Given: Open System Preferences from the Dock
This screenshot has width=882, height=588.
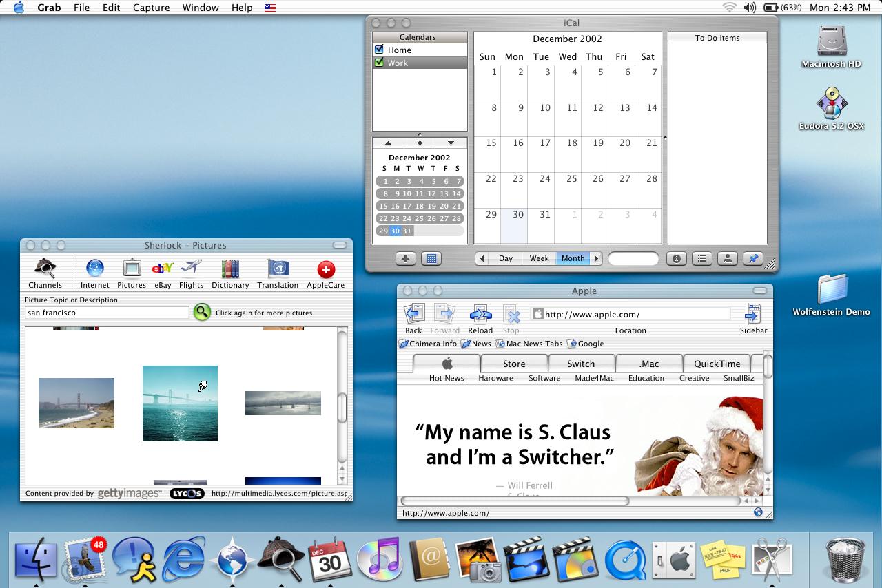Looking at the screenshot, I should [674, 559].
